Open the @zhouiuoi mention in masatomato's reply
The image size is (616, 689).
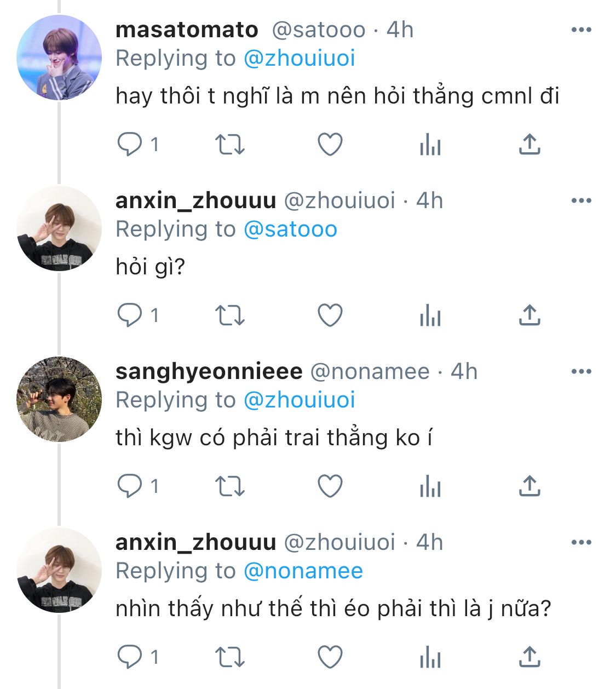tap(299, 58)
